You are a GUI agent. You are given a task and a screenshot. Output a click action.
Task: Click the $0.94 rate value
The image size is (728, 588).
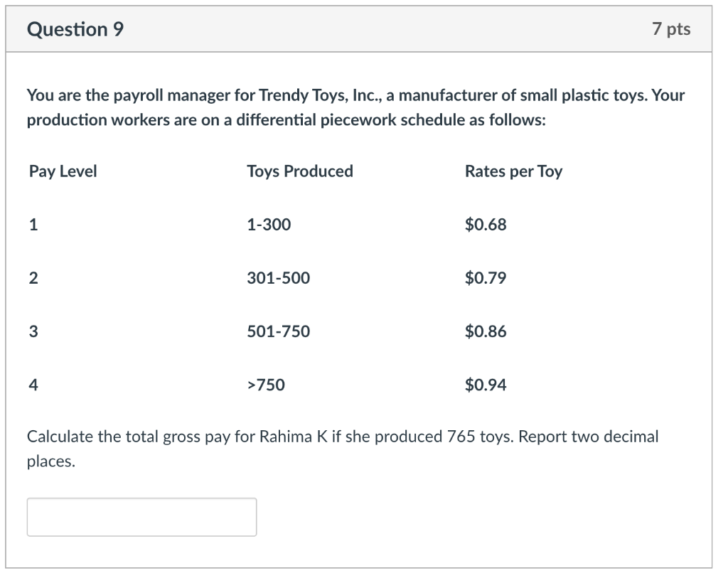pyautogui.click(x=486, y=385)
